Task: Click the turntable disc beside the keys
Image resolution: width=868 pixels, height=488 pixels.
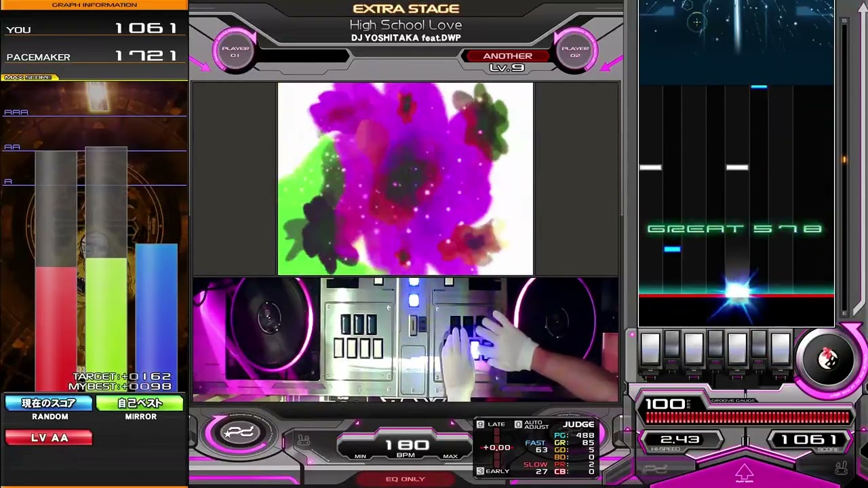Action: [x=827, y=359]
